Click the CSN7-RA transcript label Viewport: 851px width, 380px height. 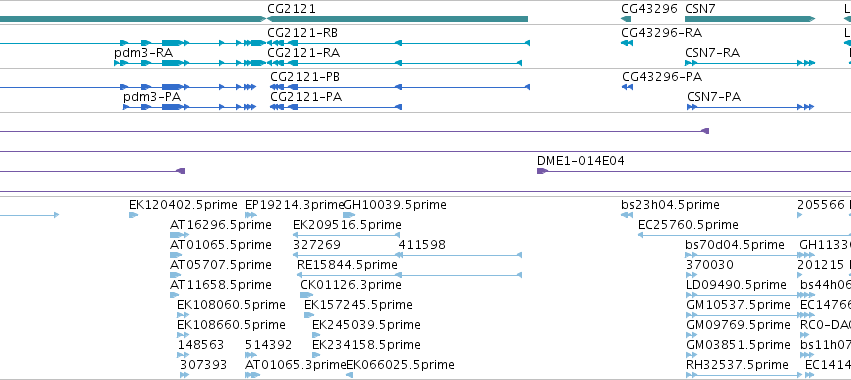713,53
